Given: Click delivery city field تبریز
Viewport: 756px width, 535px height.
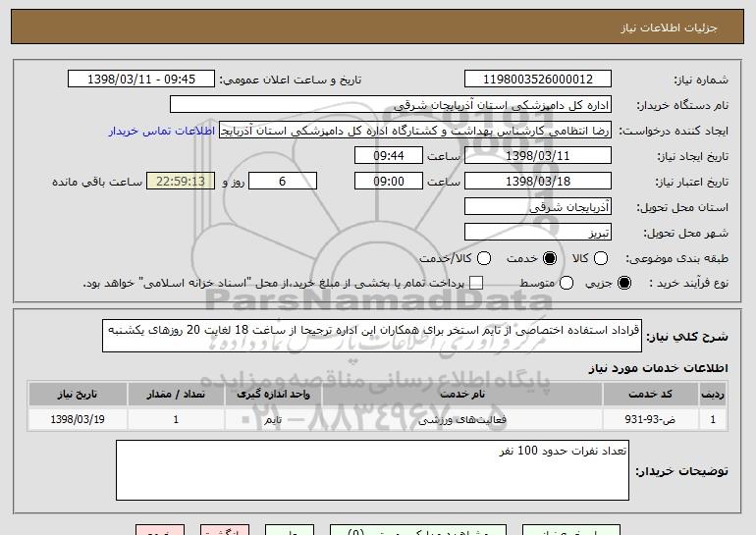Looking at the screenshot, I should [x=538, y=233].
